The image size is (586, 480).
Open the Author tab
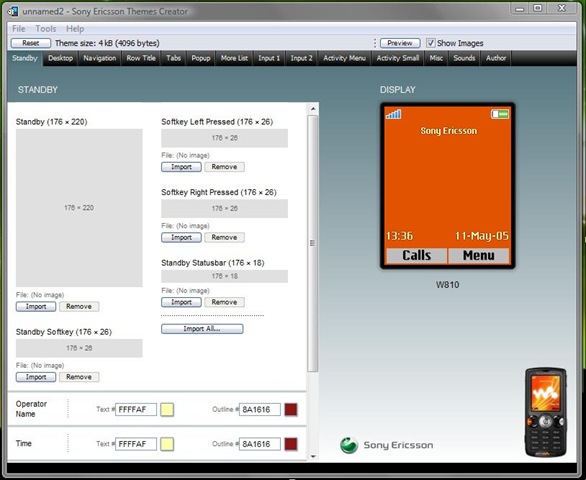(496, 58)
